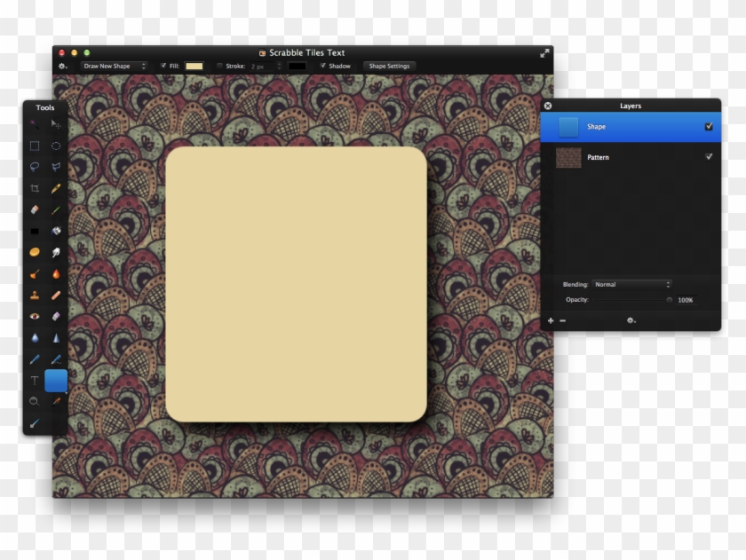Open the Fill color swatch
746x560 pixels.
pos(194,66)
